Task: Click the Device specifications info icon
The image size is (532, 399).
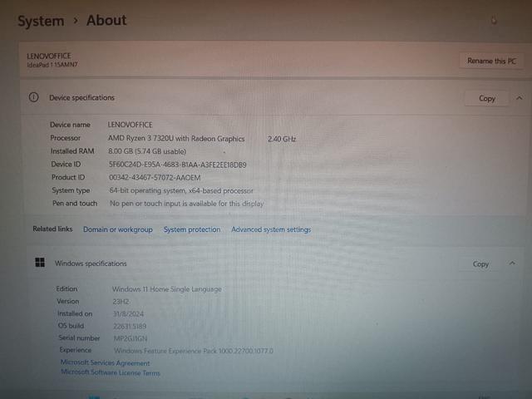Action: (33, 97)
